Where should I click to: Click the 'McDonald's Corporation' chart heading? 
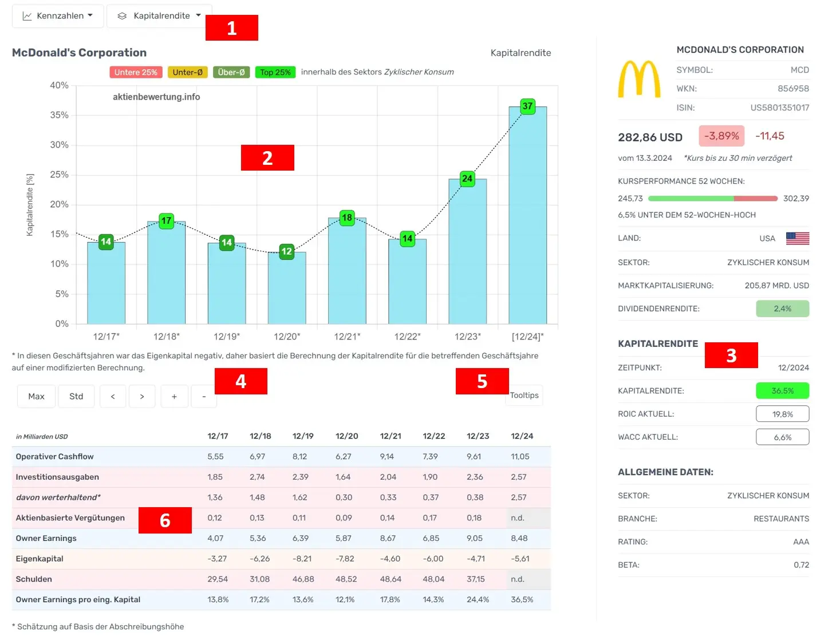(x=79, y=53)
